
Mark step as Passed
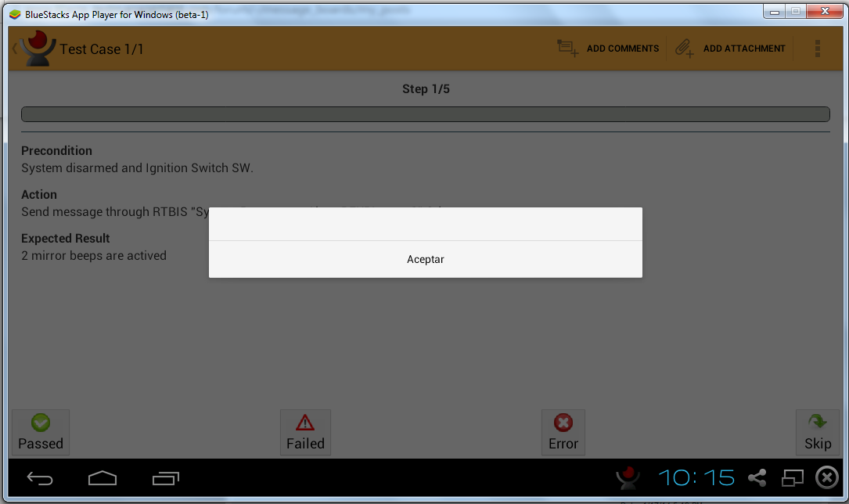pos(41,433)
